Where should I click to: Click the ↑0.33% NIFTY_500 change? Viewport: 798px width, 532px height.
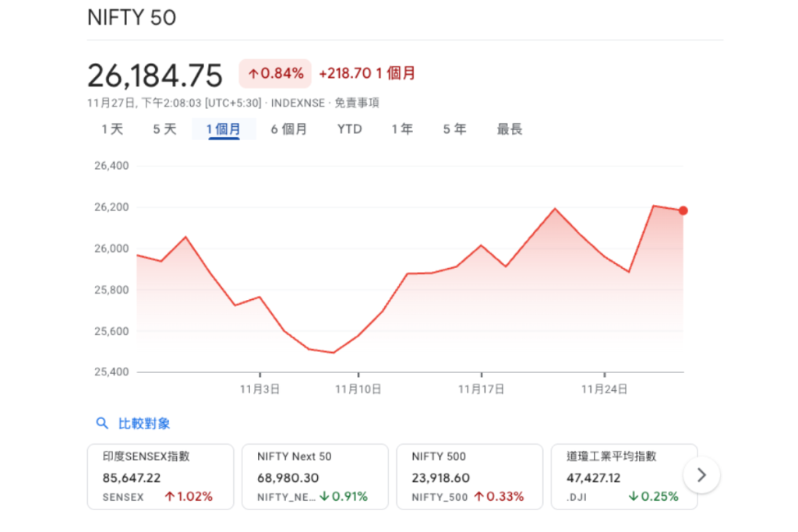[x=499, y=496]
